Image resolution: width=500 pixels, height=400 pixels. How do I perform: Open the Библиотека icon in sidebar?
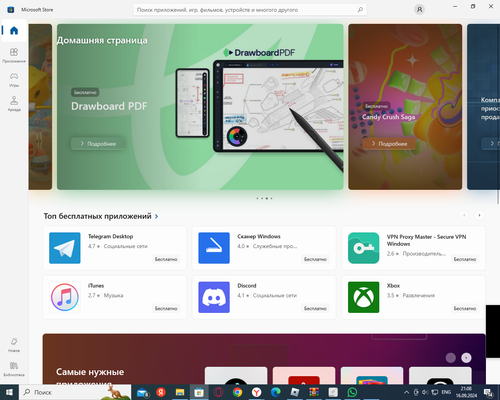(x=14, y=369)
